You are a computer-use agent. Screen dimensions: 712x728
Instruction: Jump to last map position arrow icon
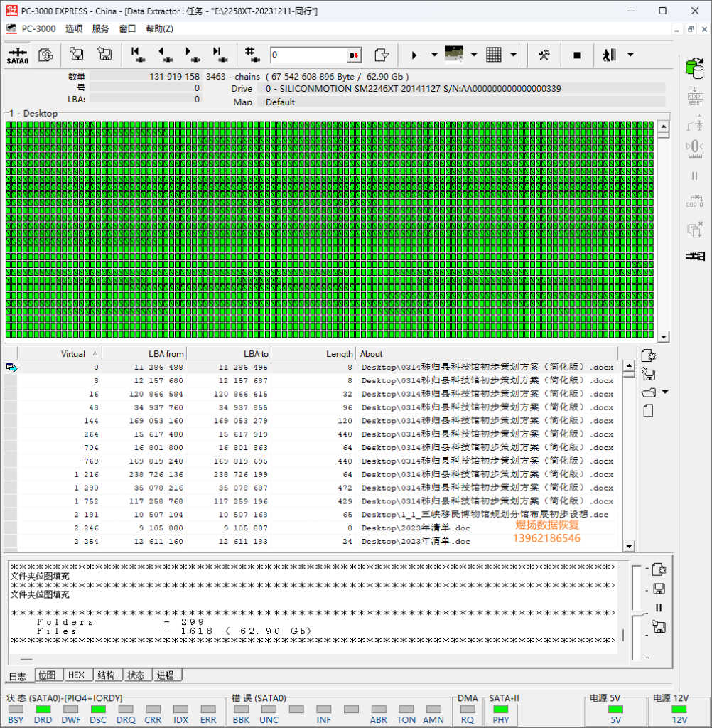(220, 54)
